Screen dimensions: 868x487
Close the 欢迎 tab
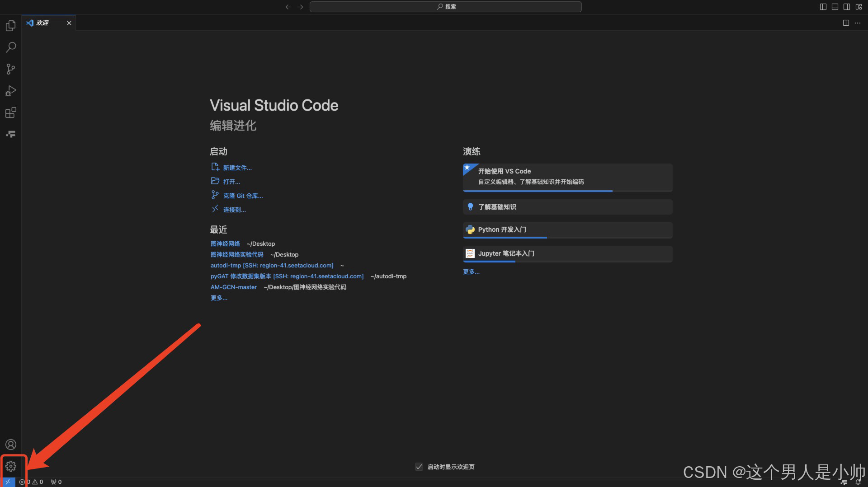69,23
